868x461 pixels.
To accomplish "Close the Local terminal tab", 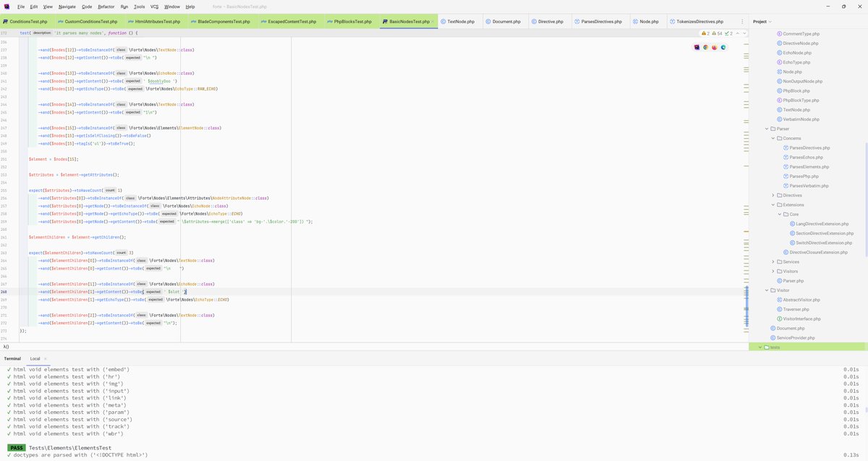I will coord(45,358).
